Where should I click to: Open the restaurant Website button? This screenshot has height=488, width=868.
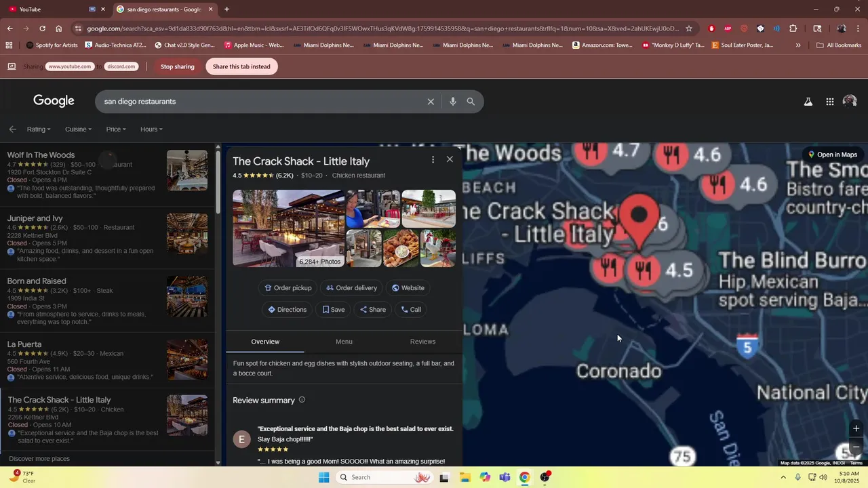[x=408, y=288]
